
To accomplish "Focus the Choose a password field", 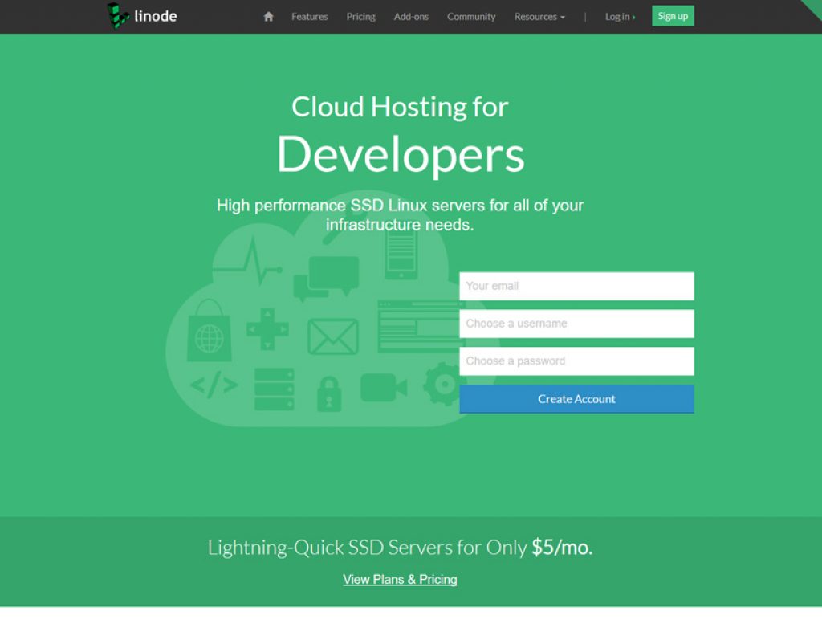I will tap(576, 361).
